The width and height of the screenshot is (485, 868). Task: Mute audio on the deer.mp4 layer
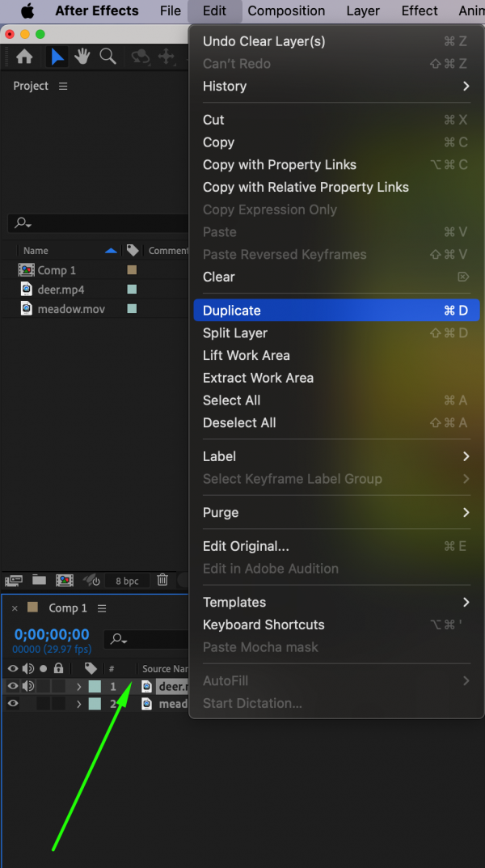(27, 686)
